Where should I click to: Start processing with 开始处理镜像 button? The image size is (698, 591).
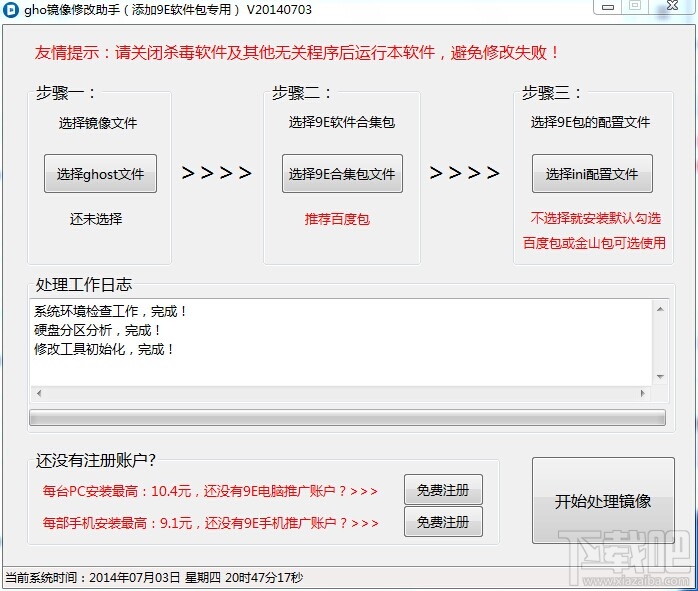point(603,501)
